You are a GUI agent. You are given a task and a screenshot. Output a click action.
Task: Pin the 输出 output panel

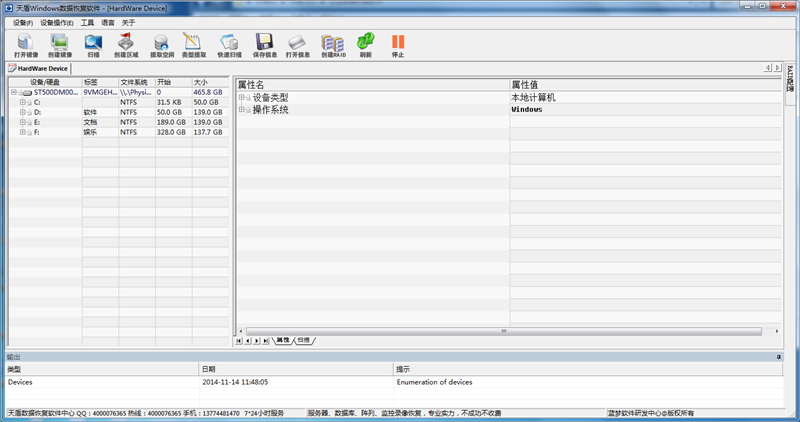tap(779, 357)
